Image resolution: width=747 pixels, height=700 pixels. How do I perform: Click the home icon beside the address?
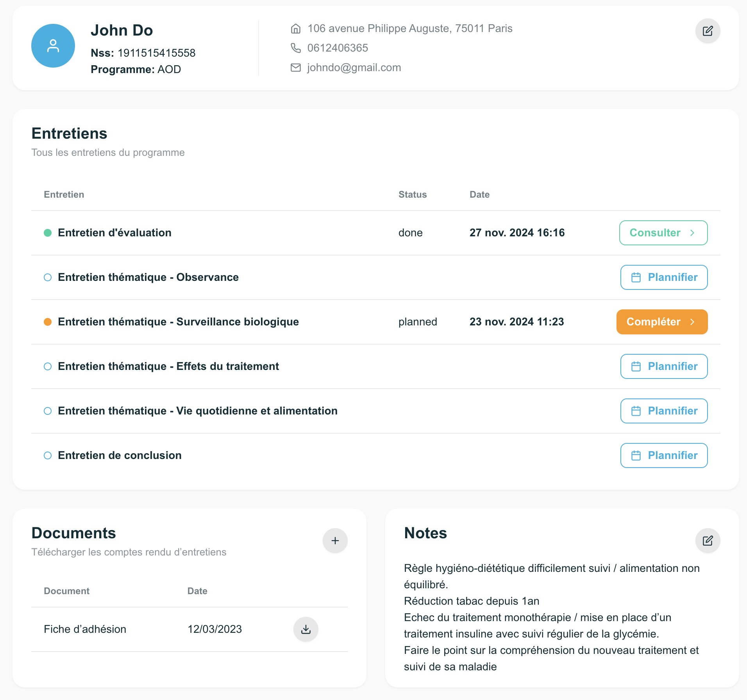pos(296,29)
